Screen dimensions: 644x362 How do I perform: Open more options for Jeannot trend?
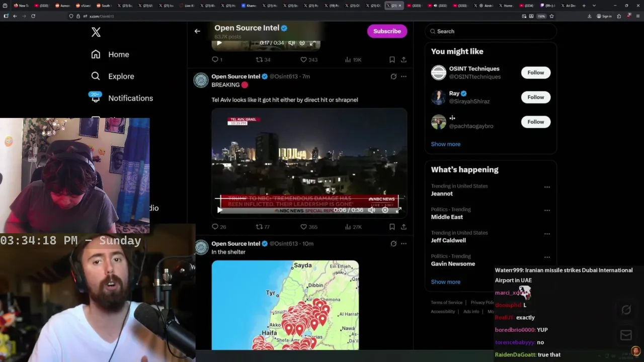[547, 187]
